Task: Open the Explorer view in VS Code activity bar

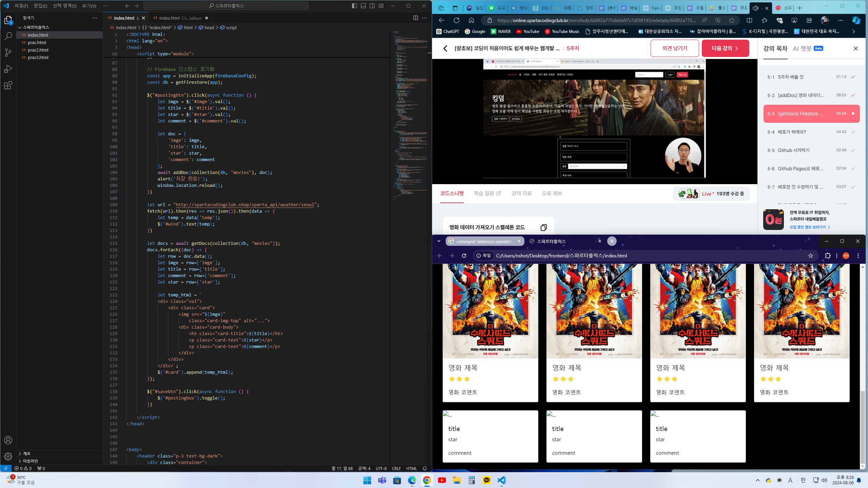Action: pos(8,20)
